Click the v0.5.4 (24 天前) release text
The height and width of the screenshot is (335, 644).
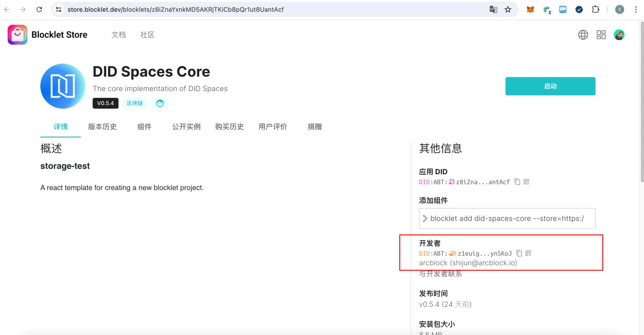pyautogui.click(x=445, y=304)
